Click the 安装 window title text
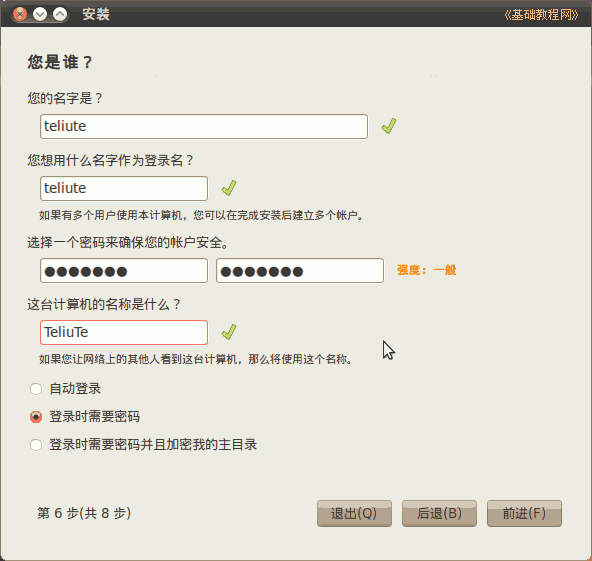The width and height of the screenshot is (592, 561). [96, 14]
